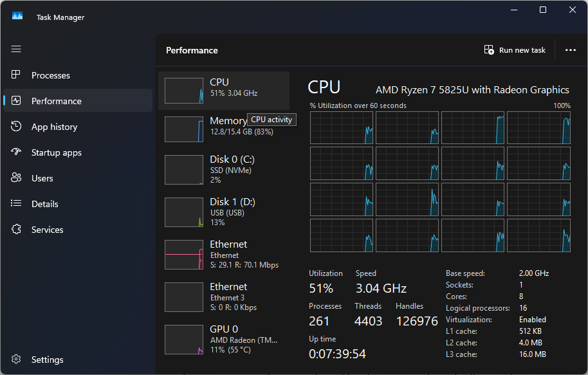Viewport: 588px width, 375px height.
Task: Click the Processes icon in sidebar
Action: coord(17,75)
